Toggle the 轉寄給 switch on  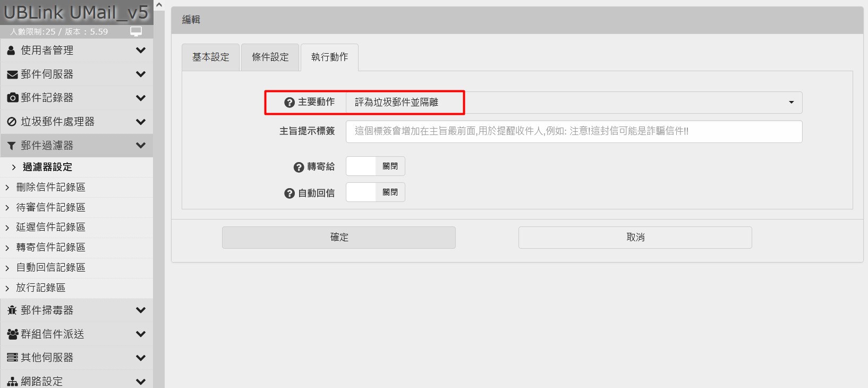click(x=375, y=166)
